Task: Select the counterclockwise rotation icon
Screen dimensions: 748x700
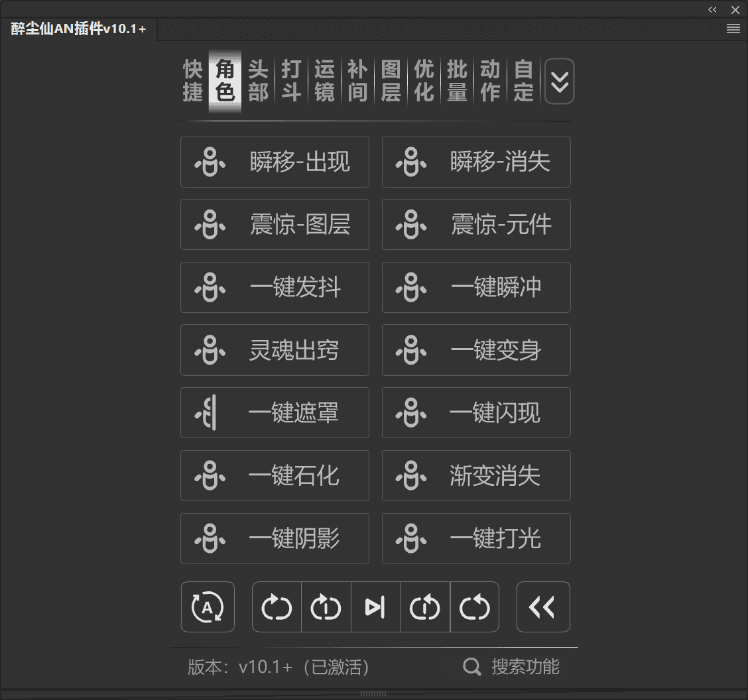Action: (x=475, y=607)
